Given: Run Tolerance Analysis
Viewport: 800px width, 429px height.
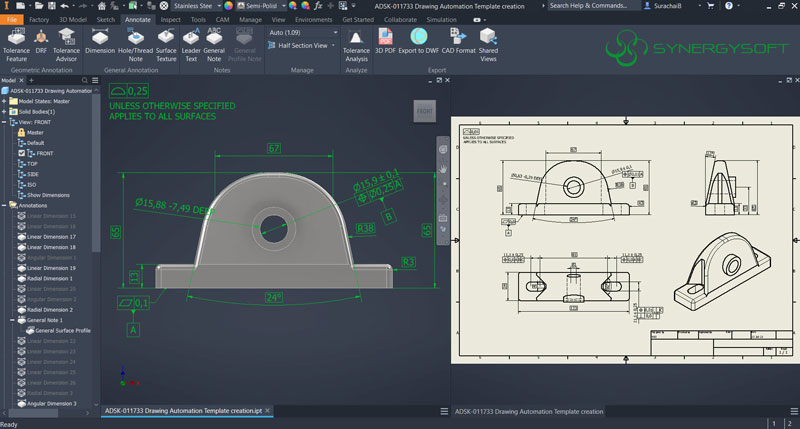Looking at the screenshot, I should tap(356, 45).
